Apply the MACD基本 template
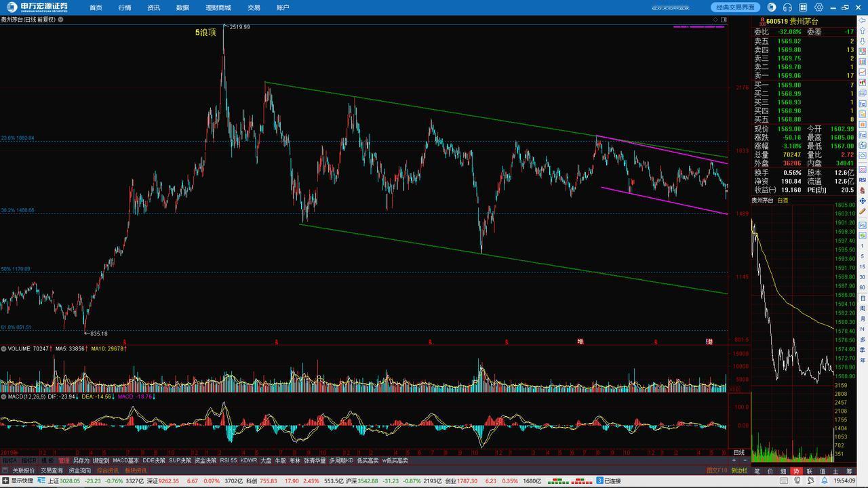The height and width of the screenshot is (488, 868). click(x=125, y=460)
